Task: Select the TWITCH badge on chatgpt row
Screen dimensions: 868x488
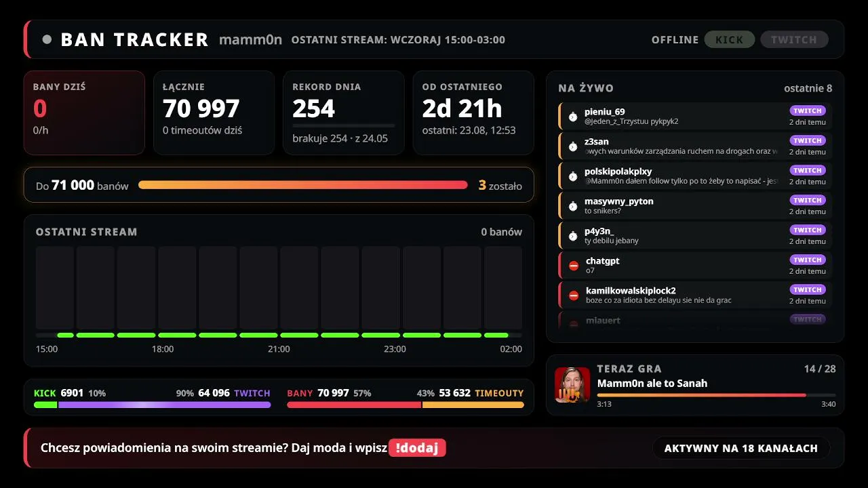Action: pos(807,260)
